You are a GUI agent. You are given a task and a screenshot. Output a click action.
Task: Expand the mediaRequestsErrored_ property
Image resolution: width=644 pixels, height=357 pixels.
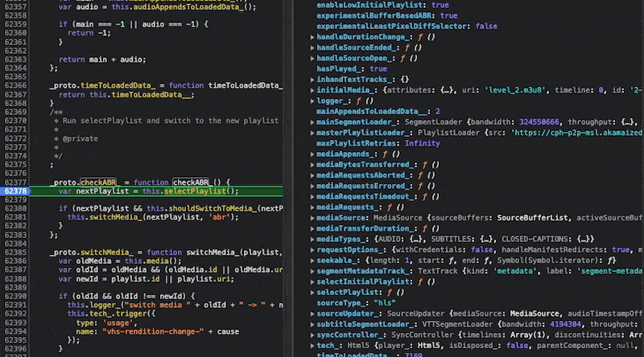312,187
